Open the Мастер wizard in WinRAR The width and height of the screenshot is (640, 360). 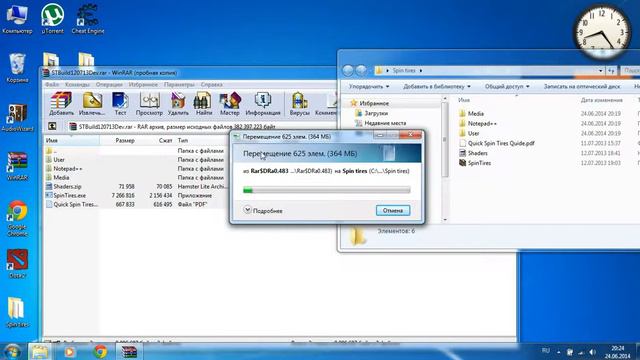(229, 104)
